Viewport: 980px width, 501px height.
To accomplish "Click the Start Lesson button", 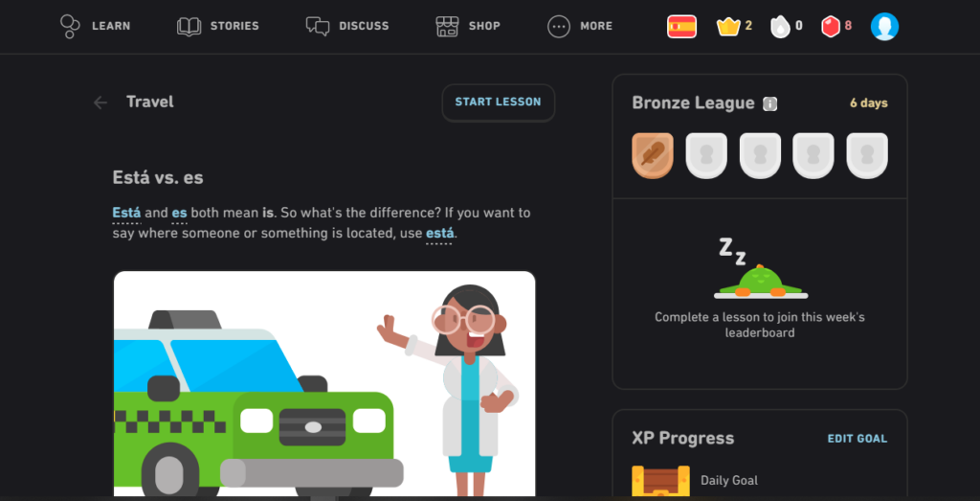I will pyautogui.click(x=498, y=102).
